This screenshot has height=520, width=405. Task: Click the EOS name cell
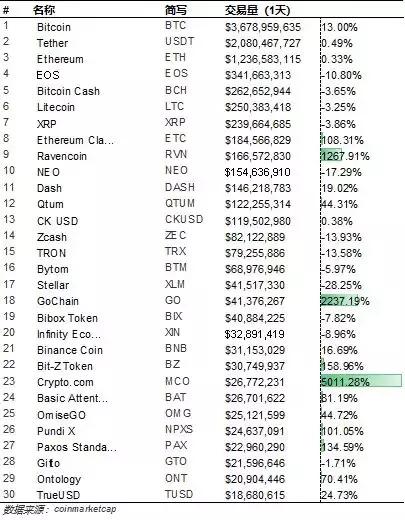click(x=48, y=75)
